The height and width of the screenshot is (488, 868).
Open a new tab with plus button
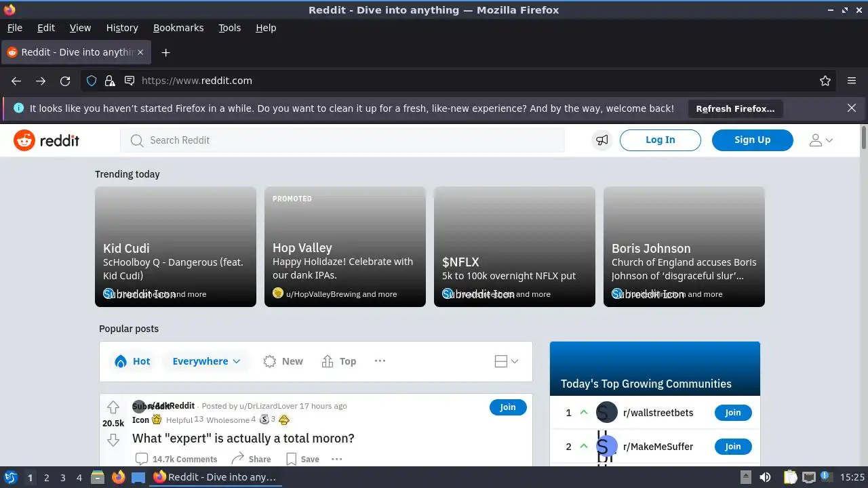coord(165,52)
